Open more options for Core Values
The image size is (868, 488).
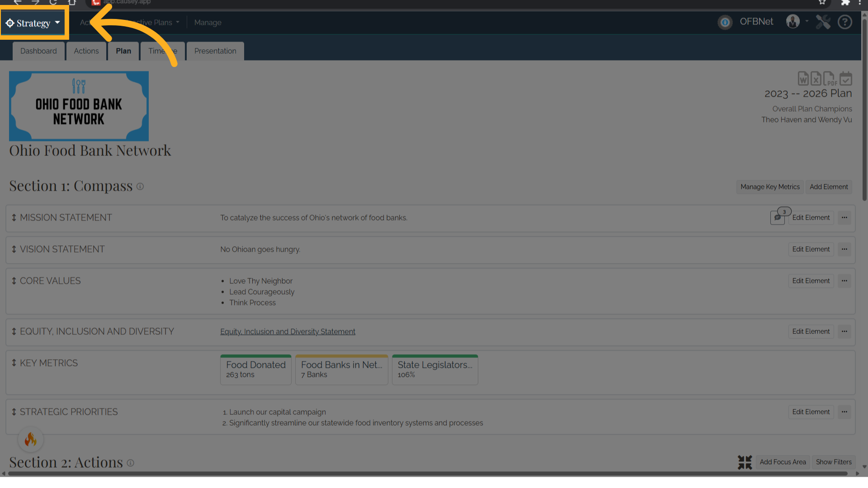pos(844,281)
